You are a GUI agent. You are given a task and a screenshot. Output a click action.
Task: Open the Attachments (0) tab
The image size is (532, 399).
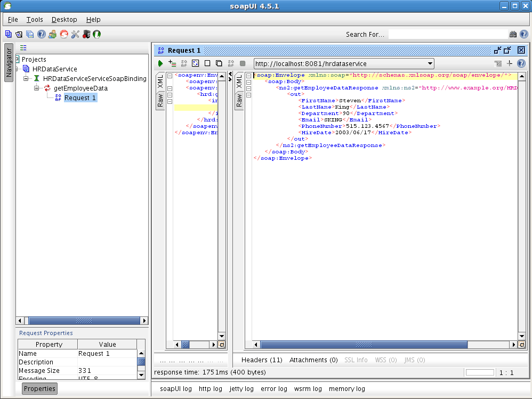coord(313,360)
